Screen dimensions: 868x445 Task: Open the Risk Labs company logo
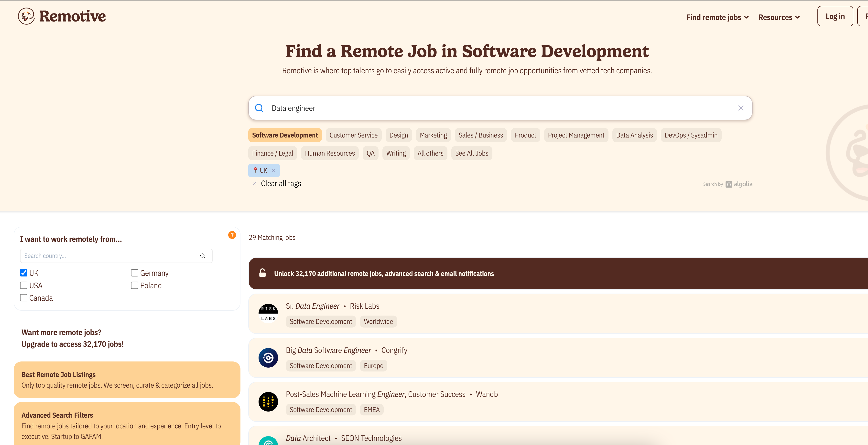click(268, 314)
